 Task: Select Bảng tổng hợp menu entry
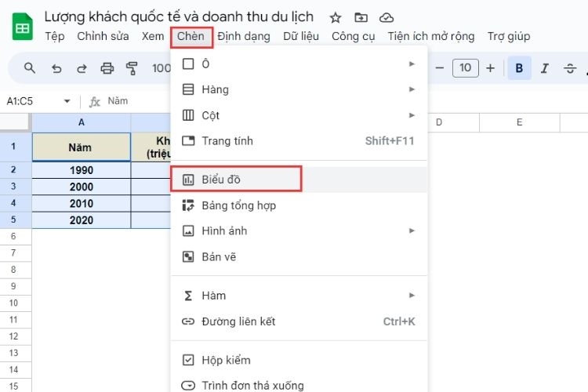coord(299,205)
